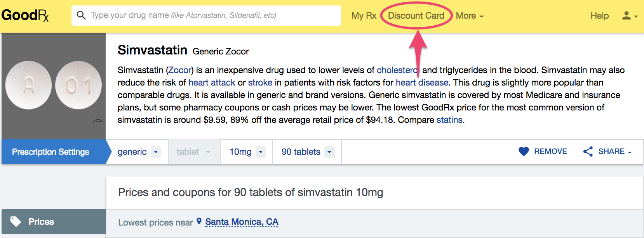The height and width of the screenshot is (238, 644).
Task: Click the Santa Monica, CA location link
Action: pyautogui.click(x=242, y=222)
